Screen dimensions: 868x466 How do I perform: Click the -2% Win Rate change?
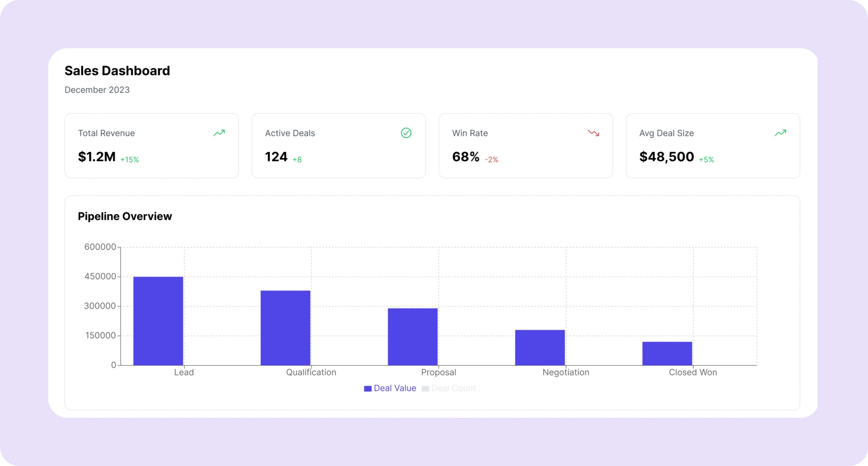coord(491,160)
